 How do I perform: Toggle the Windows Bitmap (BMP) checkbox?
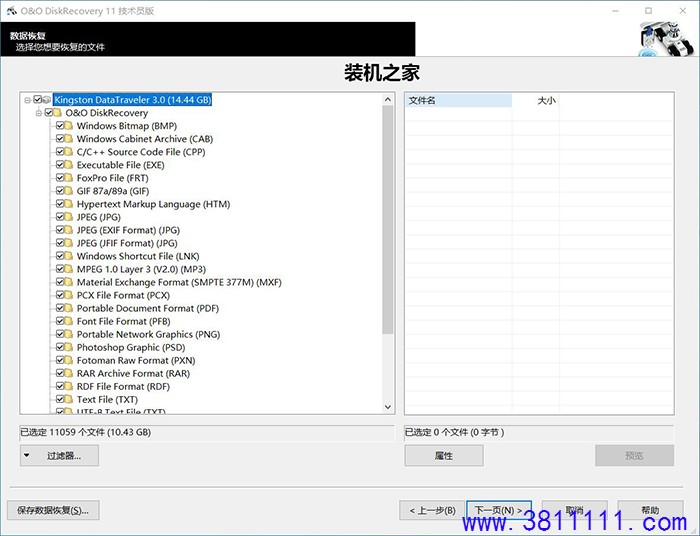point(60,125)
